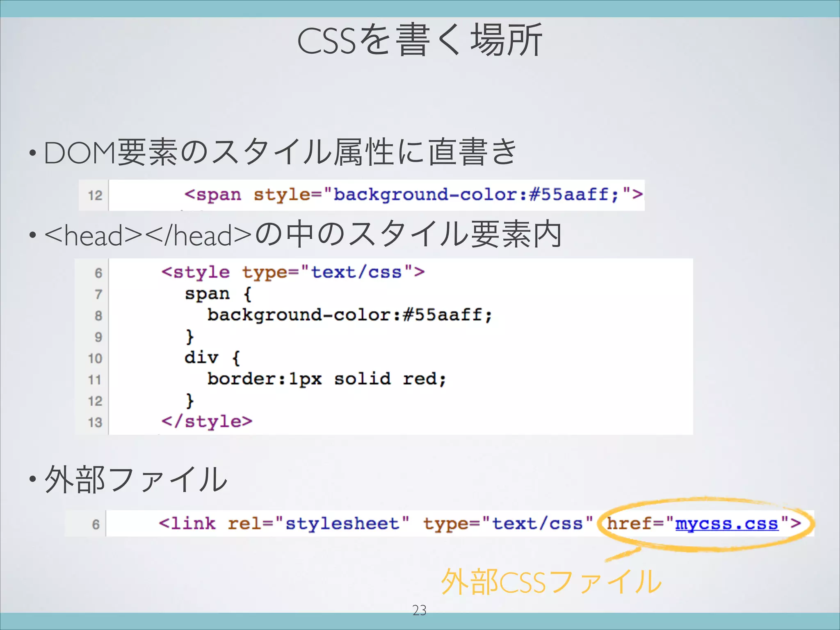Screen dimensions: 840x630
Task: Click the <link rel="stylesheet" code
Action: coord(284,524)
